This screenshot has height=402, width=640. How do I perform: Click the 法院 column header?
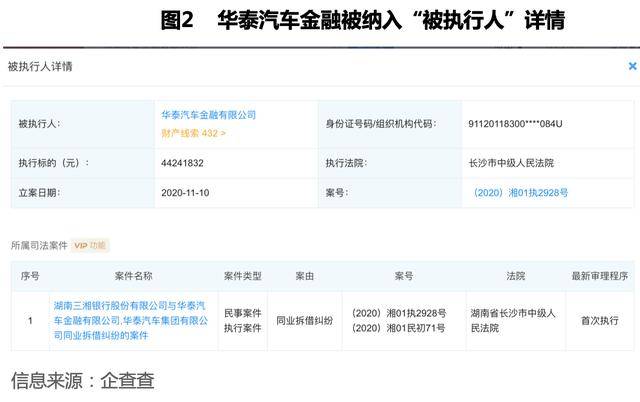[x=516, y=276]
